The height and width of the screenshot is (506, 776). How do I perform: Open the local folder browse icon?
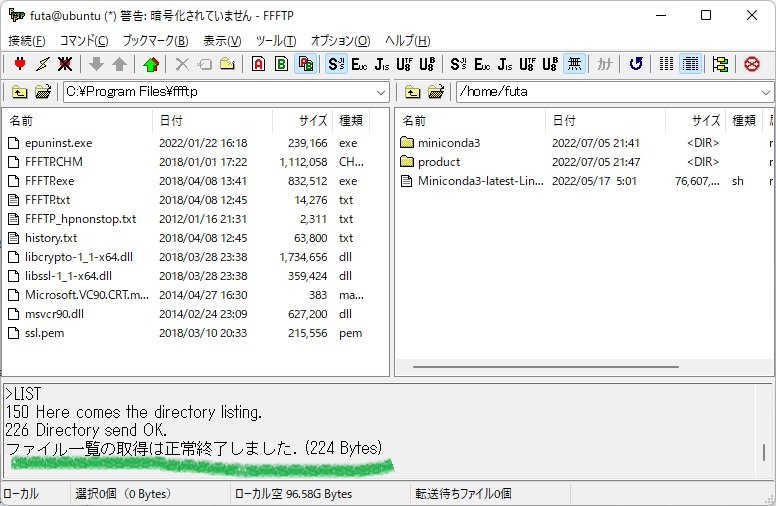tap(43, 92)
